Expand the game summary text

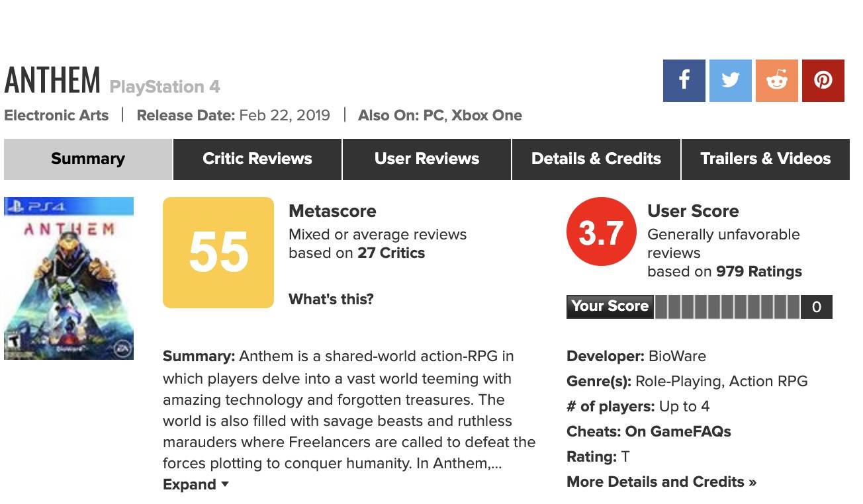click(x=196, y=484)
